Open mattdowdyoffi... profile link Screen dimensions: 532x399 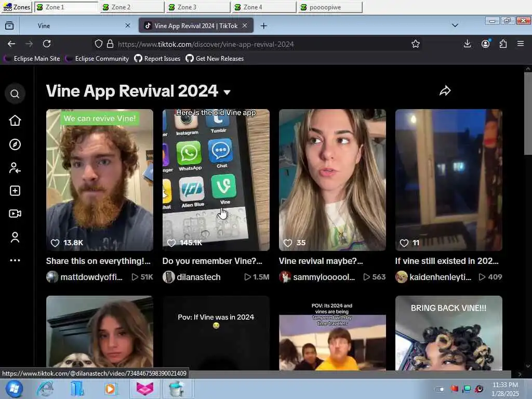coord(85,277)
